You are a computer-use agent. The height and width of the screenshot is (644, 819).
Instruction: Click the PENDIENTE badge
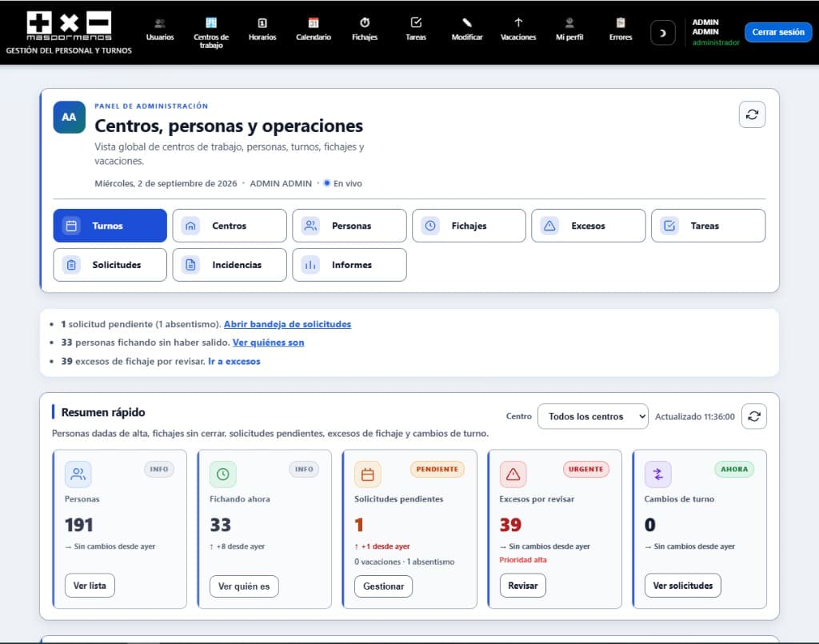pyautogui.click(x=437, y=469)
